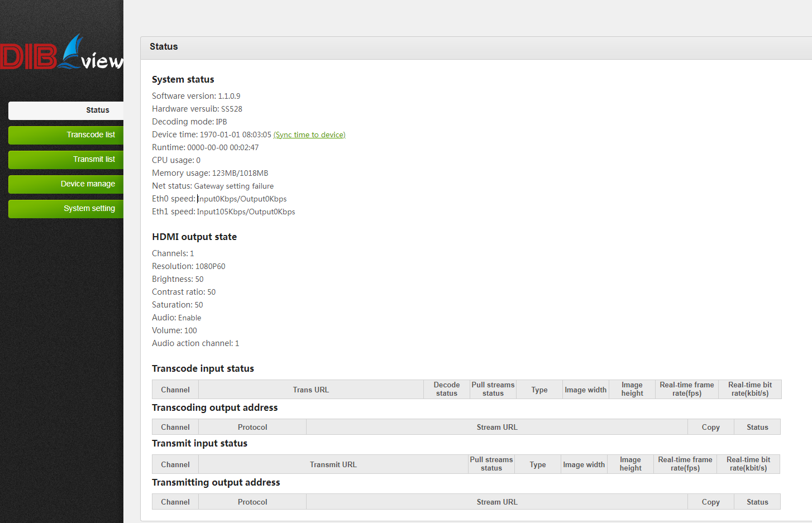Click Real-time bit rate header in Transmit table
The image size is (812, 523).
pos(748,464)
